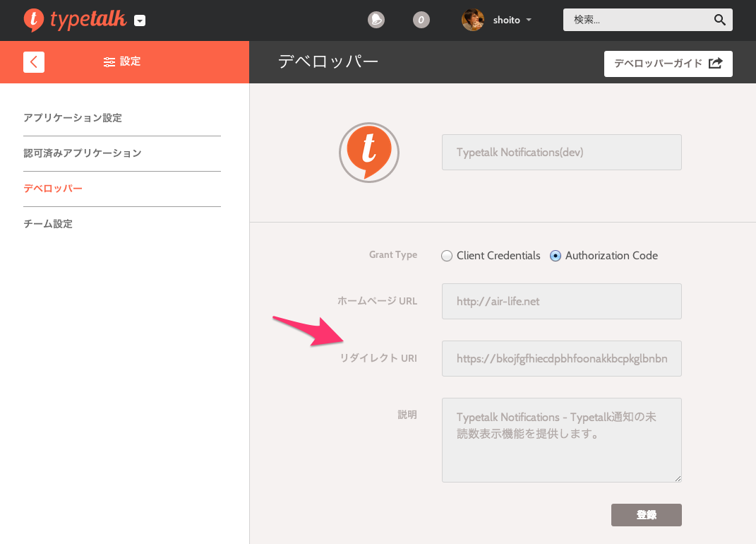Click the 説明 description textarea
This screenshot has width=756, height=544.
562,440
